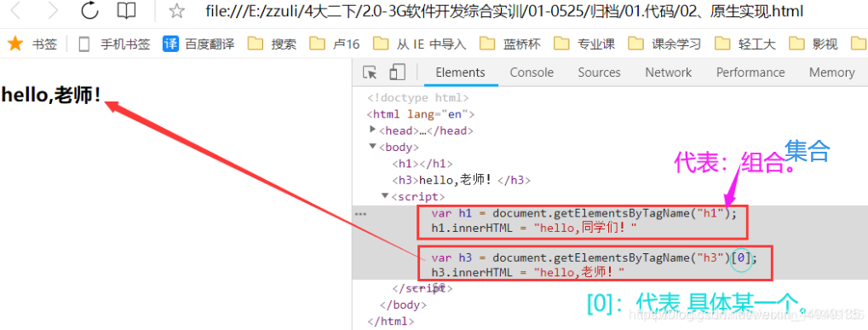Viewport: 868px width, 330px height.
Task: Select the h3 hello,老师 element node
Action: pos(461,180)
